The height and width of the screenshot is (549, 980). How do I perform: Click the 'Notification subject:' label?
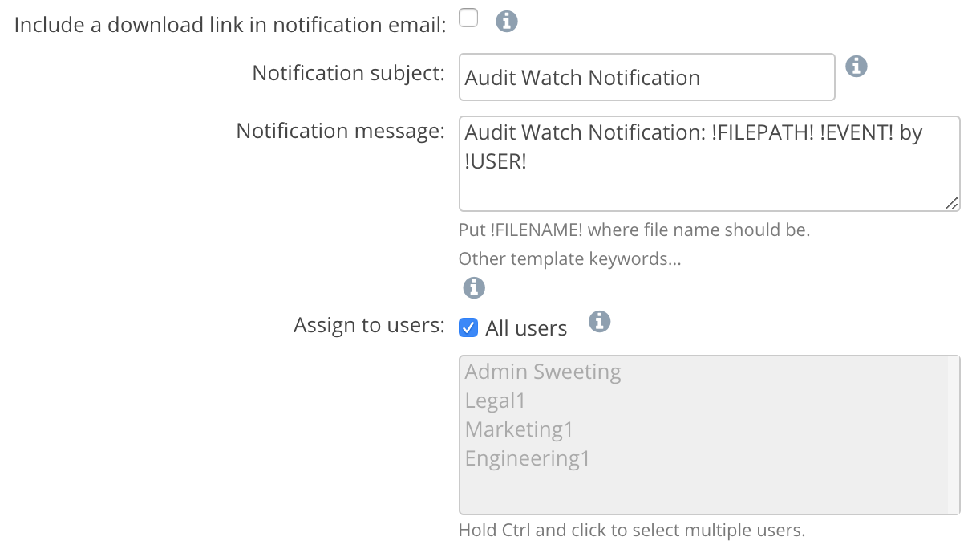[348, 73]
